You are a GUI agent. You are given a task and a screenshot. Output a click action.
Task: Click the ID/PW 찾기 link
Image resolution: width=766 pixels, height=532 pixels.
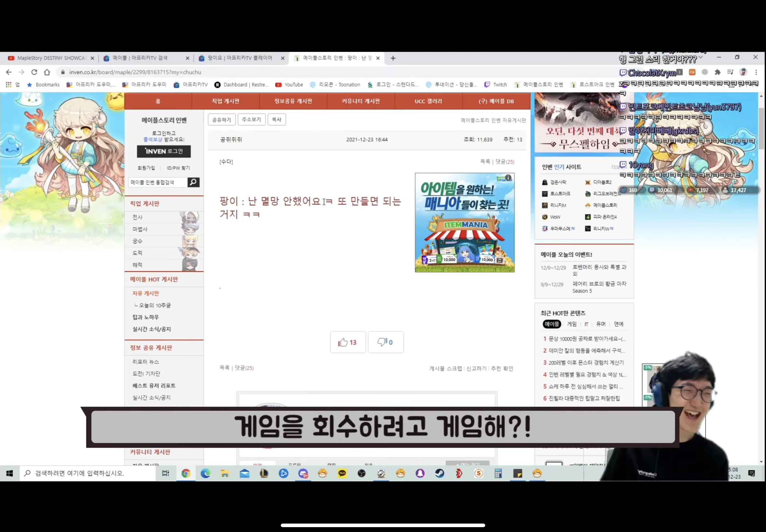179,168
